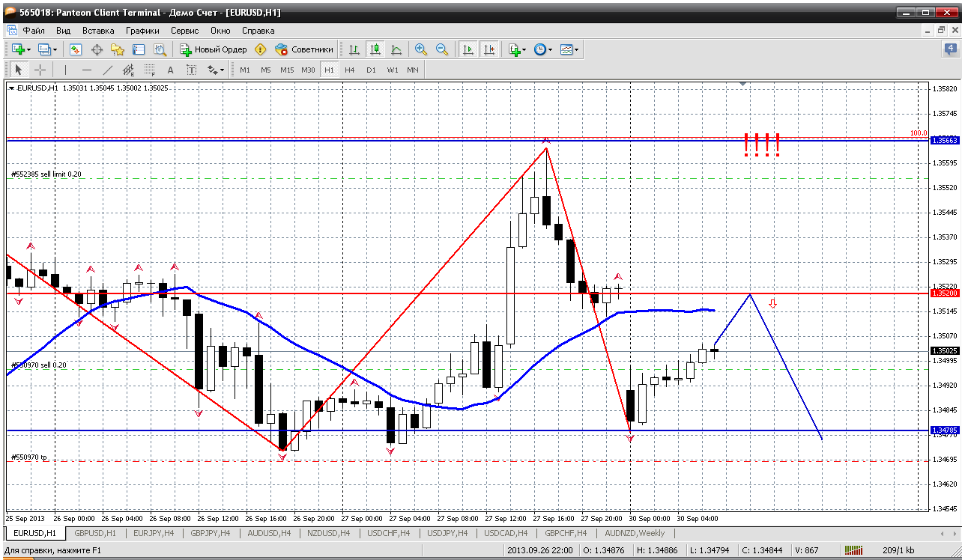Open the Вид menu
The height and width of the screenshot is (560, 965).
(x=64, y=31)
